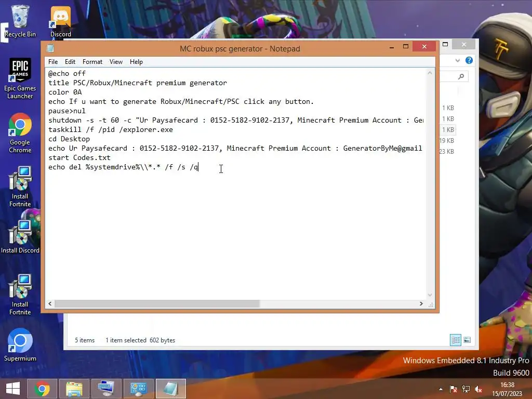Select the Install Fortnite icon above Supermium
532x399 pixels.
[20, 295]
